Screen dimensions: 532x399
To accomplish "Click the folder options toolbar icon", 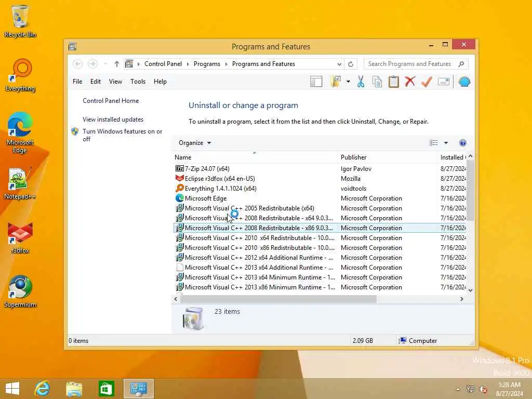I will [x=336, y=82].
